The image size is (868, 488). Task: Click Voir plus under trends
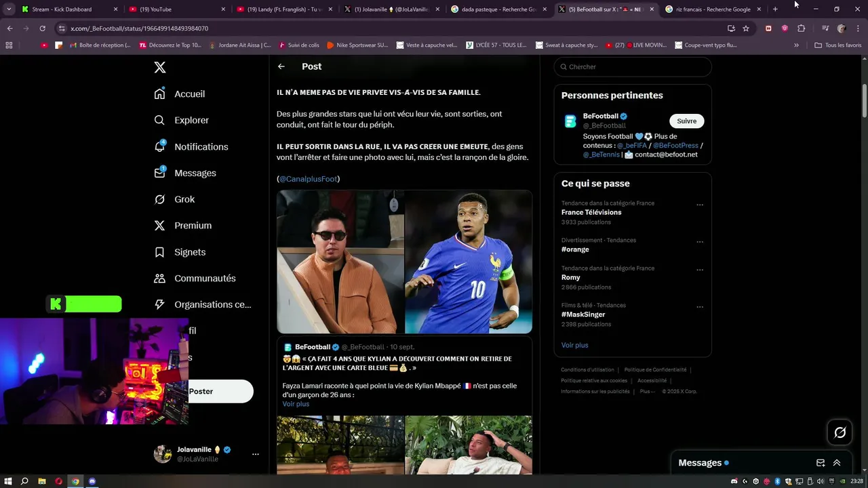[574, 345]
